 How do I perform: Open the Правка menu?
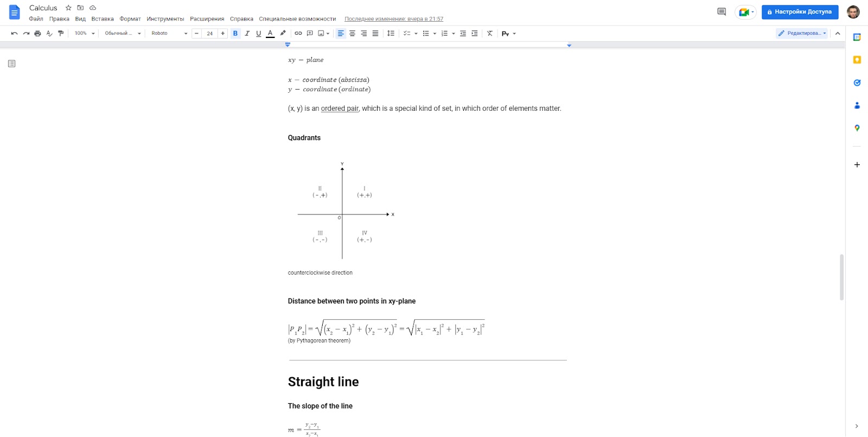point(59,19)
